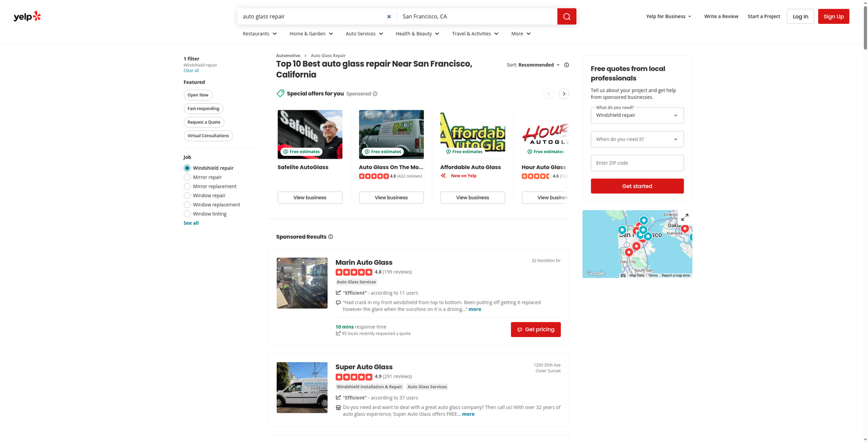Select Mirror replacement job option
This screenshot has height=443, width=868.
[x=187, y=187]
